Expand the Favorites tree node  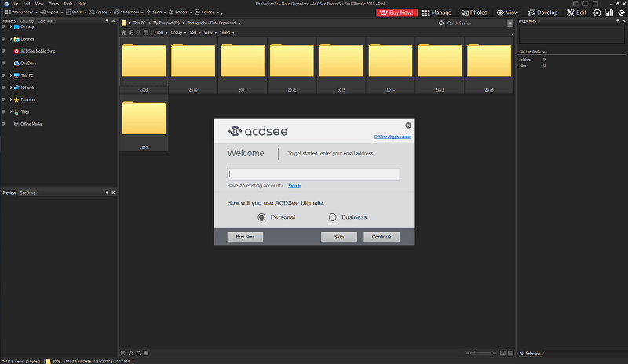pos(11,100)
